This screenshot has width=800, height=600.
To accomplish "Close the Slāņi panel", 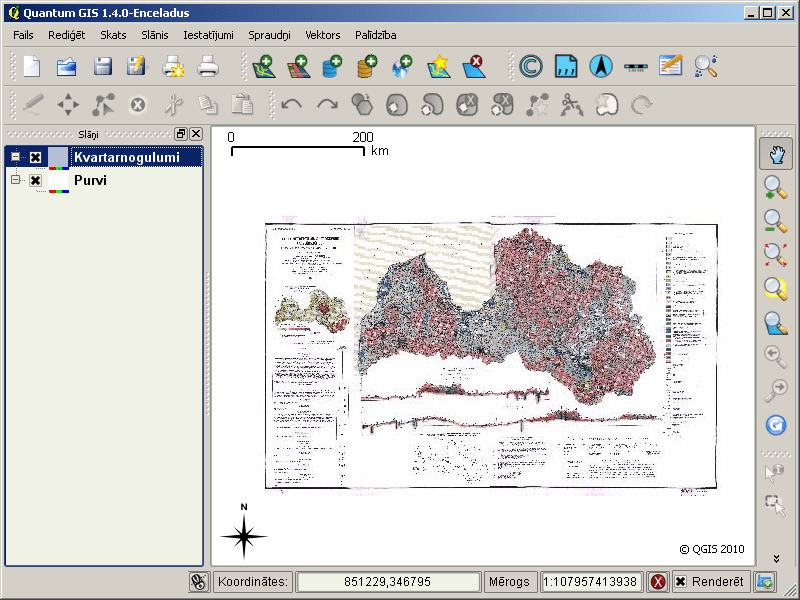I will coord(196,134).
